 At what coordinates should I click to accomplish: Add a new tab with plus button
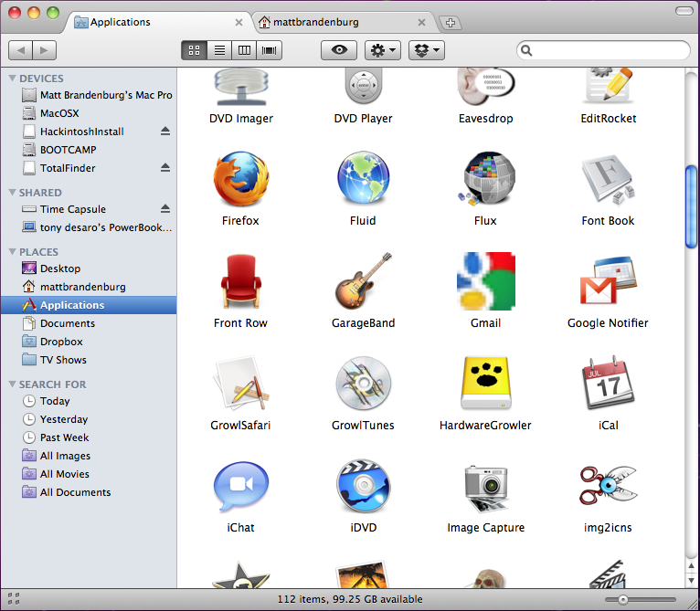[x=450, y=23]
